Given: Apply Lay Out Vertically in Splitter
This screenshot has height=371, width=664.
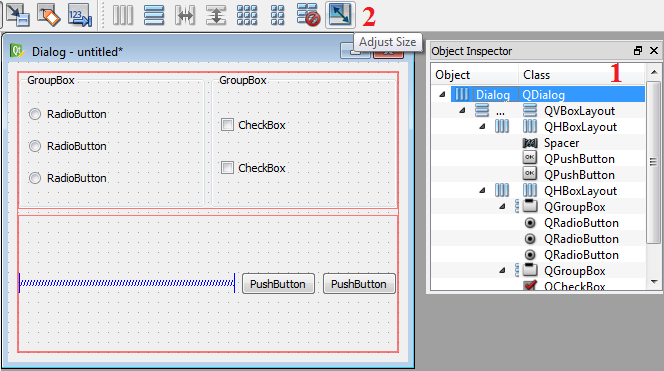Looking at the screenshot, I should (216, 15).
